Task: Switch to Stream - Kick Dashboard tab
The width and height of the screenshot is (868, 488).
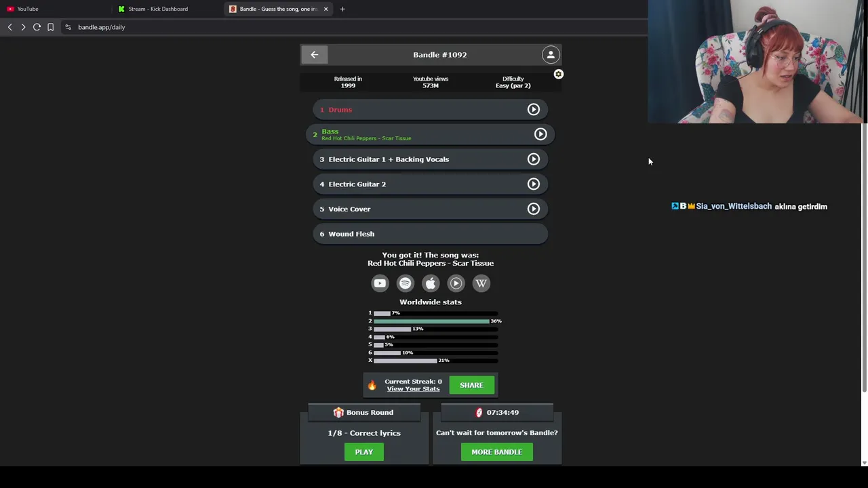Action: (166, 9)
